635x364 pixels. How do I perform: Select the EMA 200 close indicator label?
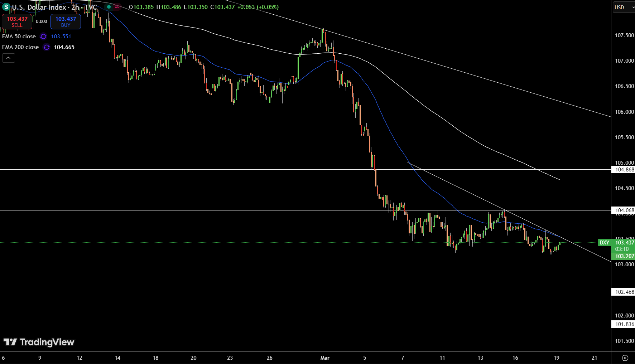pyautogui.click(x=20, y=47)
